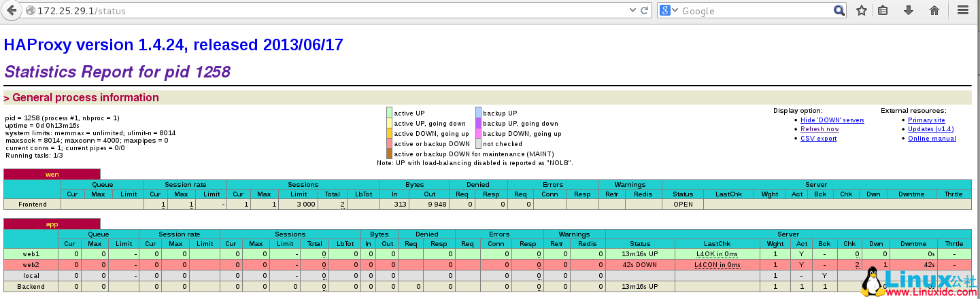Open URL history dropdown arrow
This screenshot has width=980, height=299.
(632, 11)
